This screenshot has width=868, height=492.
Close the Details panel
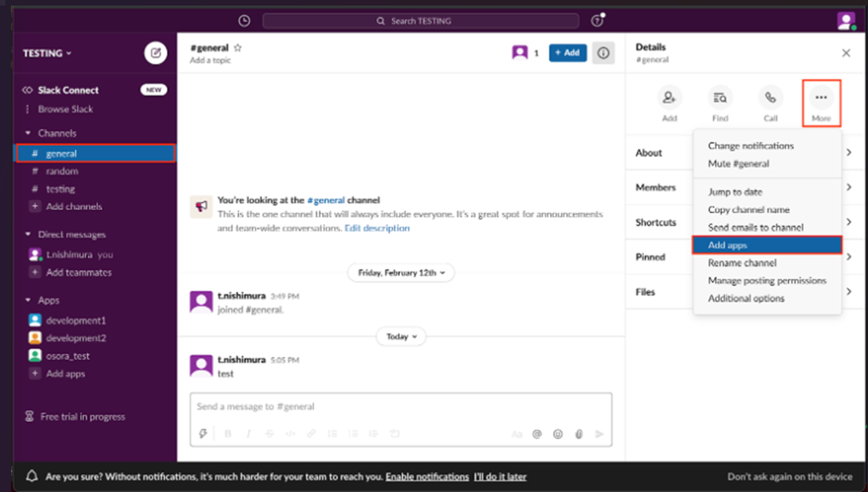point(846,53)
